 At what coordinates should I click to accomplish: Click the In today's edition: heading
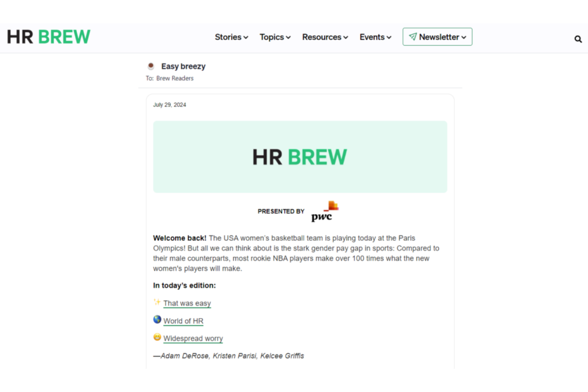point(184,286)
